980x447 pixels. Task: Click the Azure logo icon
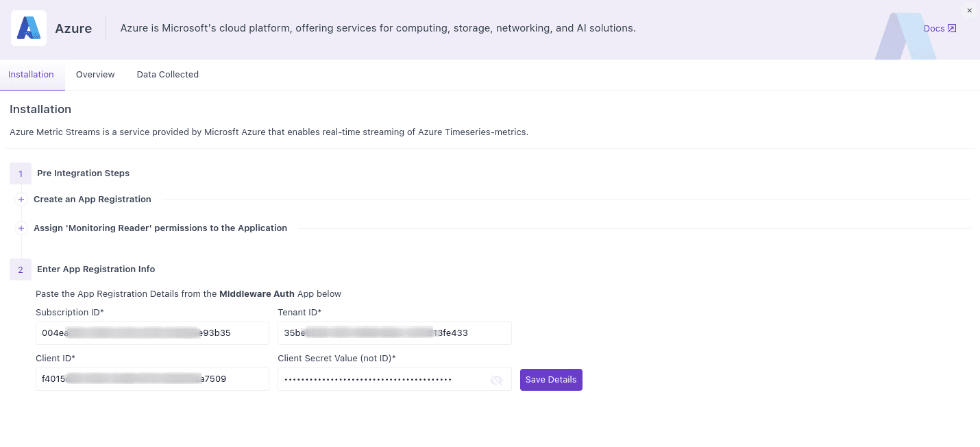pos(28,28)
